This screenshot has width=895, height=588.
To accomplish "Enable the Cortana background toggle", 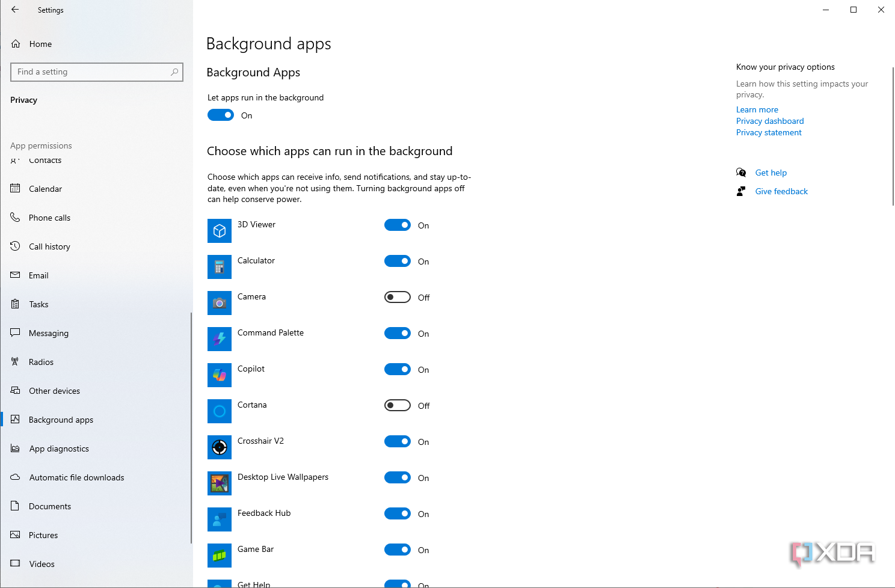I will [x=398, y=405].
